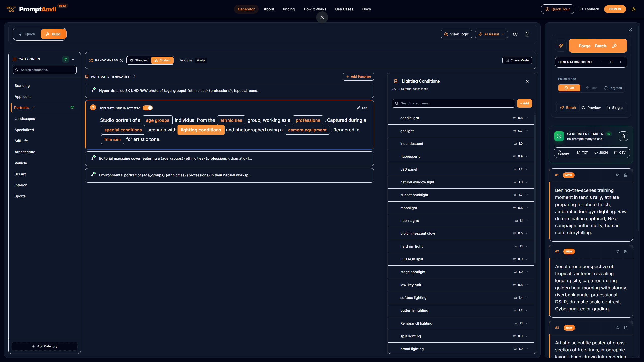
Task: Toggle Portraits category visibility eye
Action: point(72,108)
